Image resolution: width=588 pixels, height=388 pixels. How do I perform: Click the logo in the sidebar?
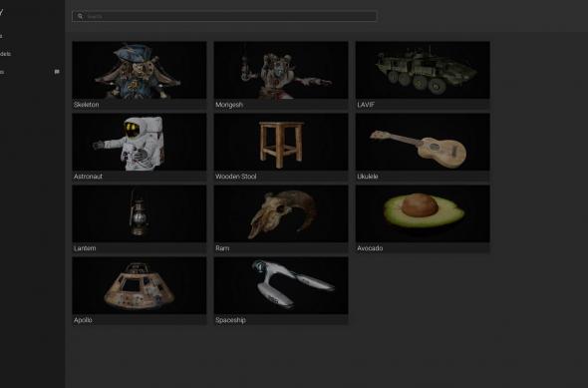tap(2, 12)
